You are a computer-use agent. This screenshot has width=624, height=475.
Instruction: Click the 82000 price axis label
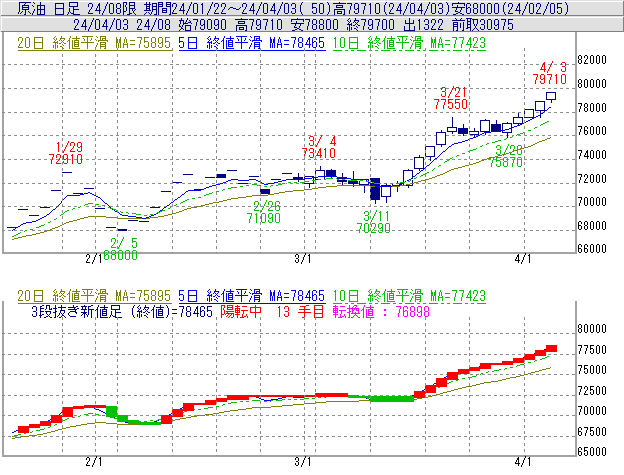[592, 60]
